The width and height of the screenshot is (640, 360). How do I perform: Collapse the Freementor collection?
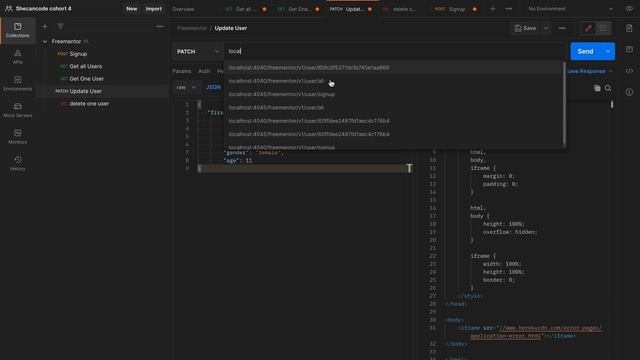(45, 41)
